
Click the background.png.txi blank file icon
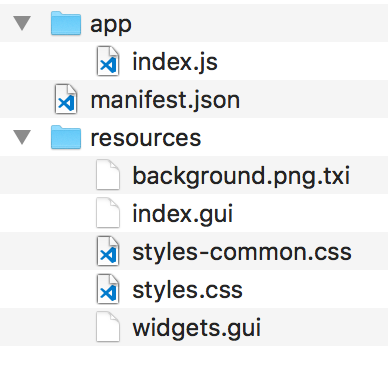pyautogui.click(x=108, y=175)
